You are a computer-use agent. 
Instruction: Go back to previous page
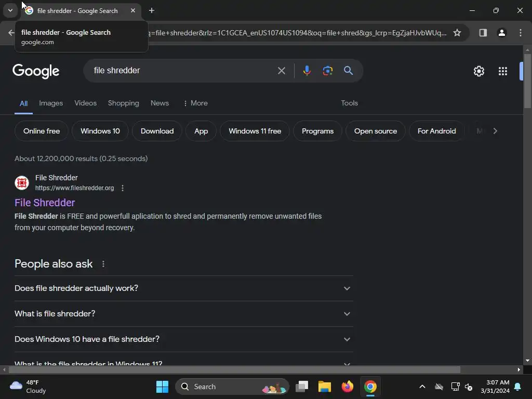pyautogui.click(x=11, y=33)
